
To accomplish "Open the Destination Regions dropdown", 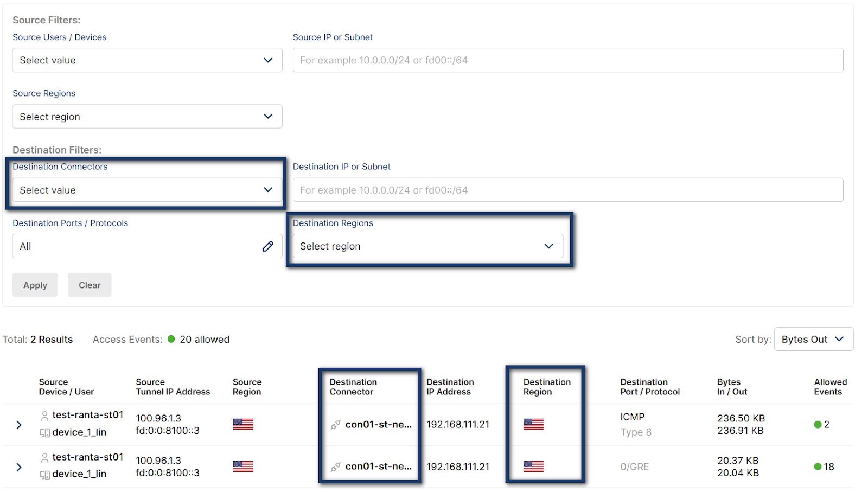I will 427,246.
